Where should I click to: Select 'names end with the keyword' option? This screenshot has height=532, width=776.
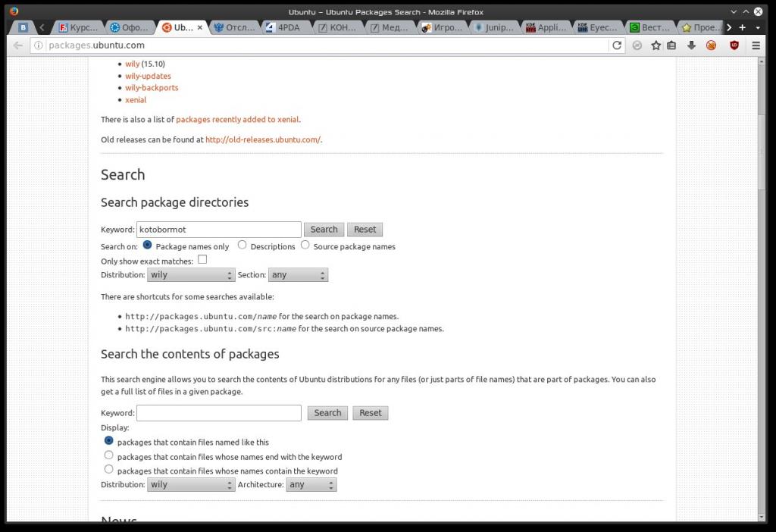coord(109,455)
